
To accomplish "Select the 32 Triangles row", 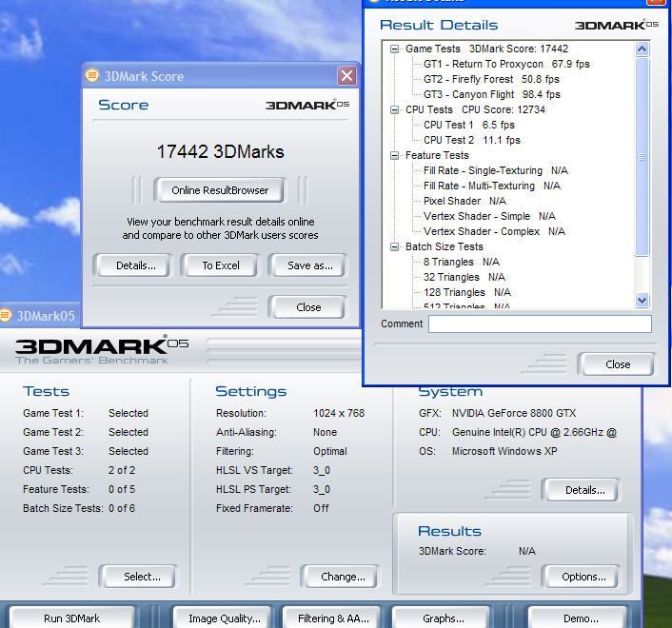I will [x=464, y=277].
